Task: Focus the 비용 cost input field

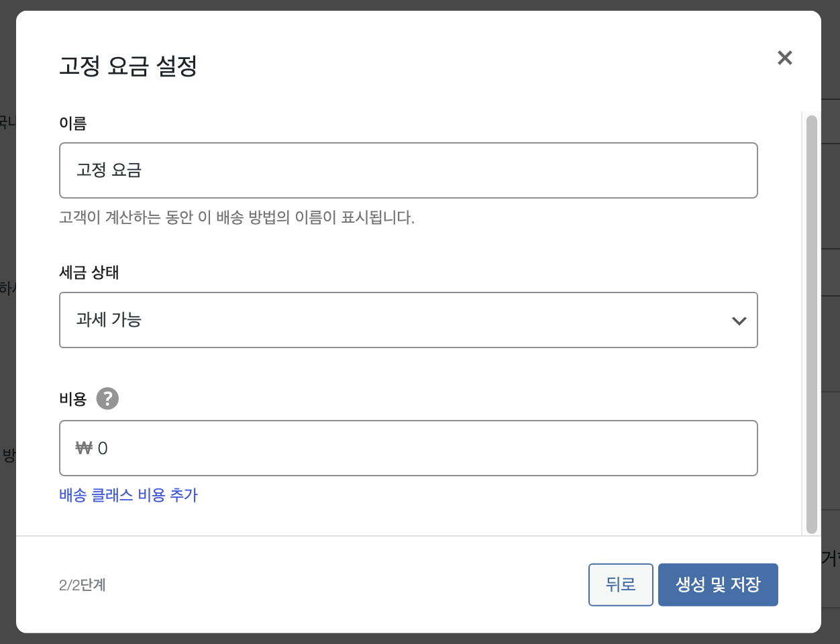Action: pyautogui.click(x=409, y=448)
